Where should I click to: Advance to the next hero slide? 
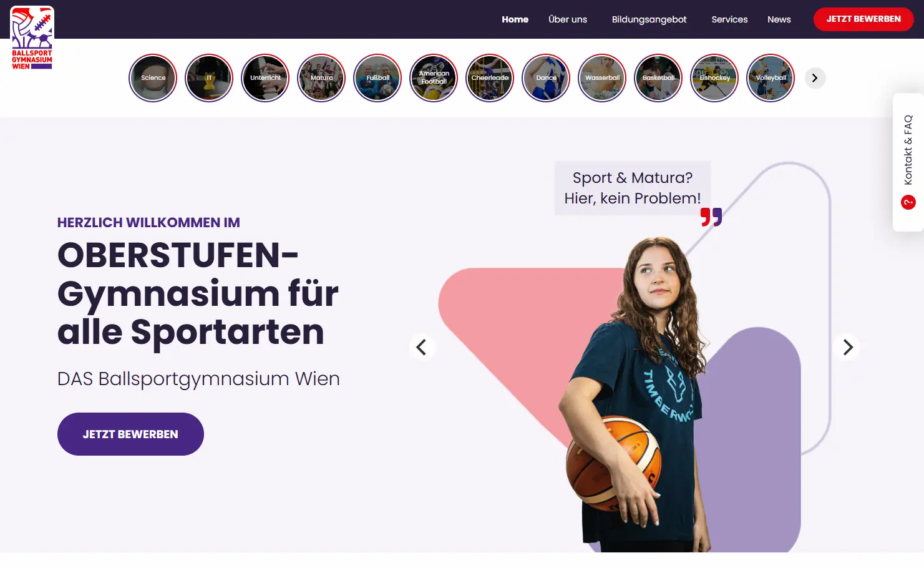click(x=847, y=347)
